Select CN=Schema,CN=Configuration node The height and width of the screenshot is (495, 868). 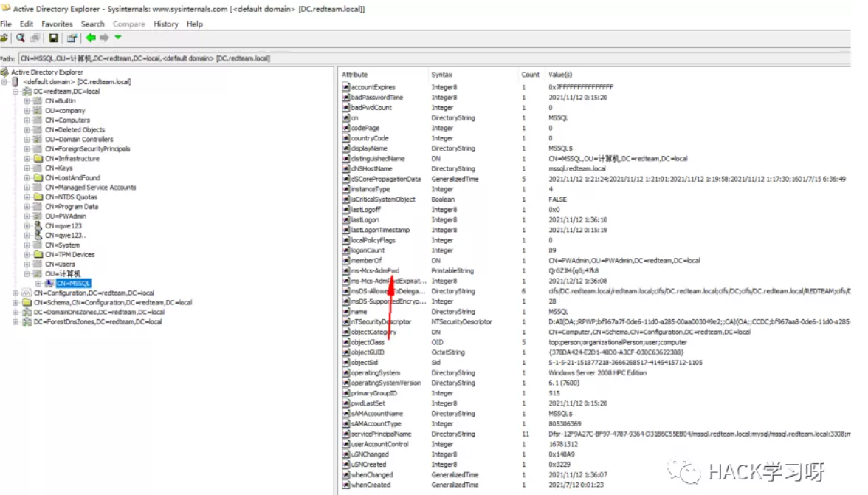pos(113,302)
